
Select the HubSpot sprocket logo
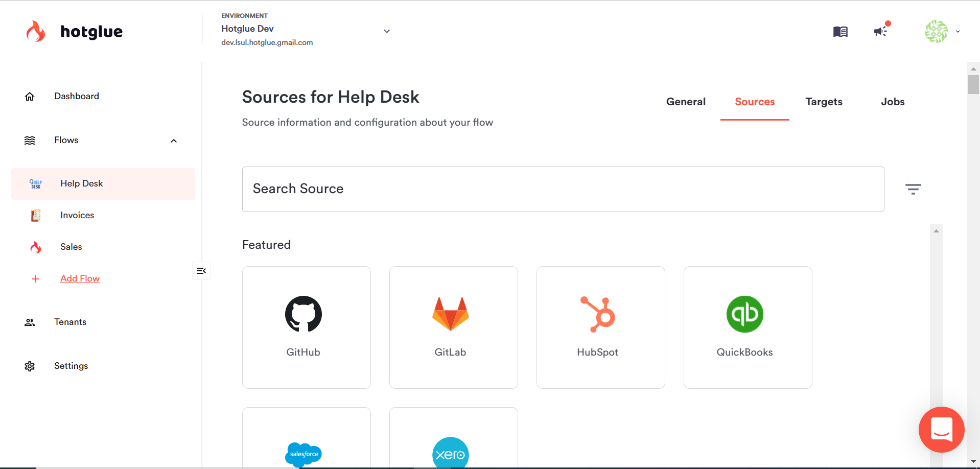(598, 314)
